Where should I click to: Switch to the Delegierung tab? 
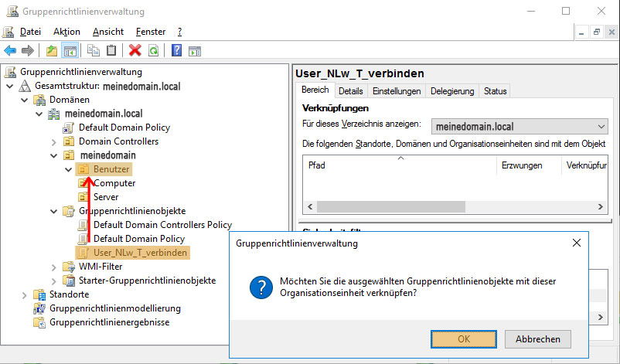[x=452, y=91]
